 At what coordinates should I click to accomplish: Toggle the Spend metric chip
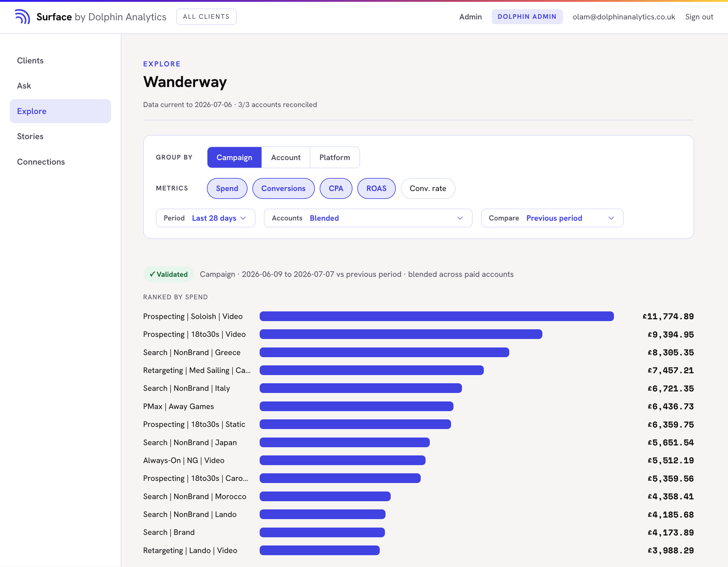click(x=227, y=188)
